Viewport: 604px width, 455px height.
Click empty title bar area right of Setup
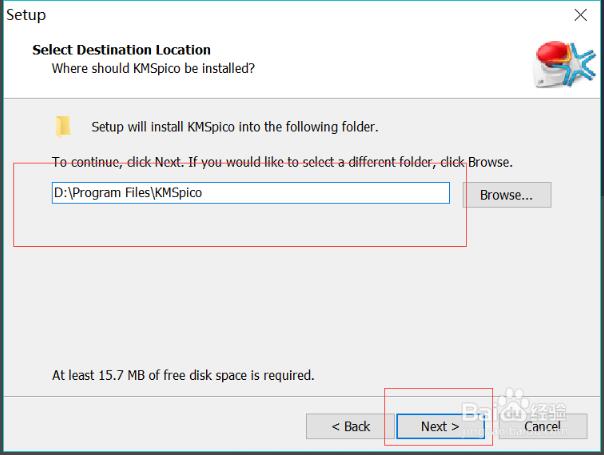(x=300, y=16)
